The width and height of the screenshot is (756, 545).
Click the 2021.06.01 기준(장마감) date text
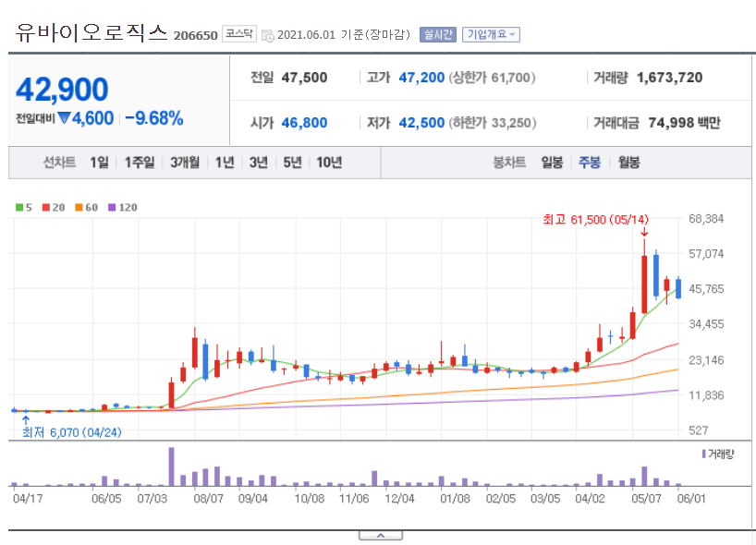coord(344,35)
